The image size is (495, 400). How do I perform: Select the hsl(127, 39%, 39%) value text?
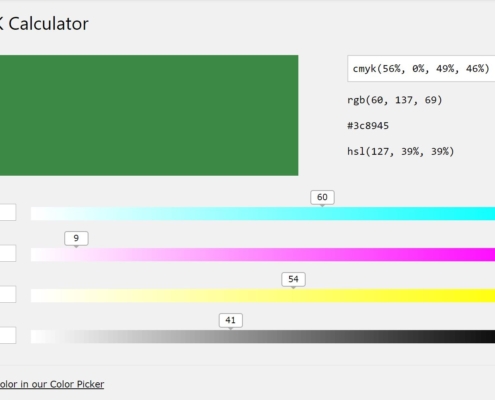pos(401,151)
